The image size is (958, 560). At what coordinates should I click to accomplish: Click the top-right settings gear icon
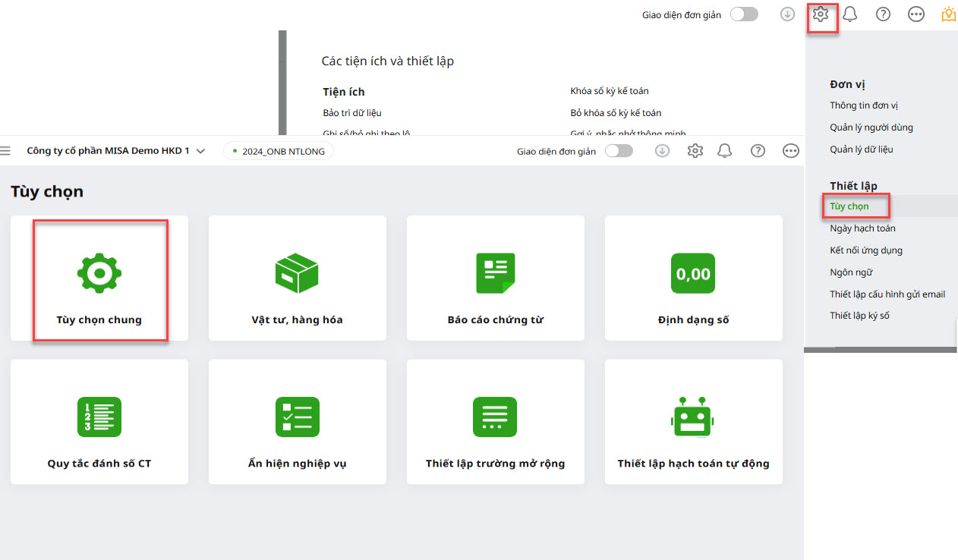pyautogui.click(x=820, y=14)
